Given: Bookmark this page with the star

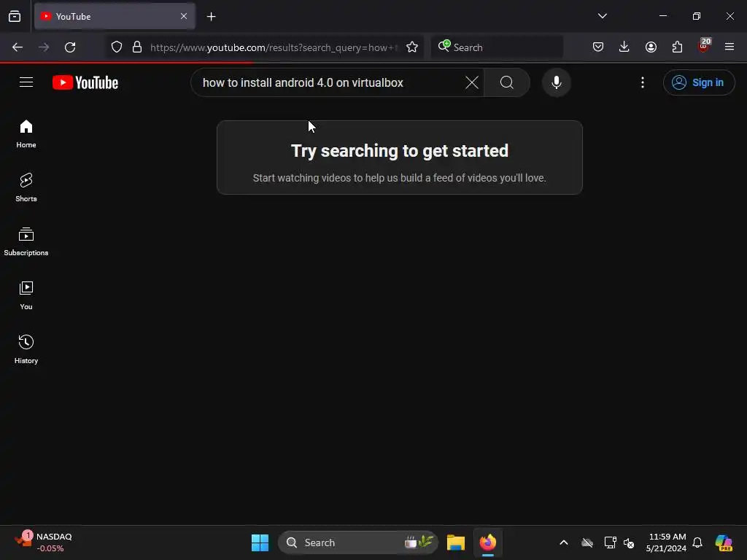Looking at the screenshot, I should click(x=412, y=47).
